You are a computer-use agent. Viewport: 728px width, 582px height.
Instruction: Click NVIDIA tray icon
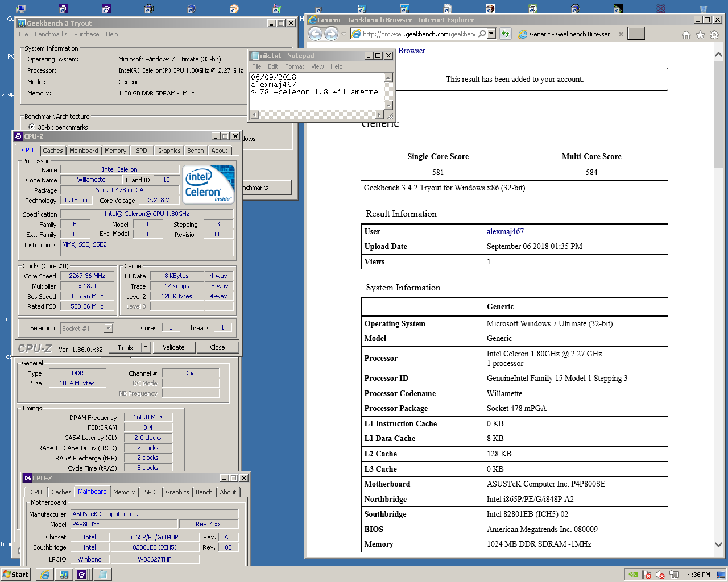(x=633, y=575)
